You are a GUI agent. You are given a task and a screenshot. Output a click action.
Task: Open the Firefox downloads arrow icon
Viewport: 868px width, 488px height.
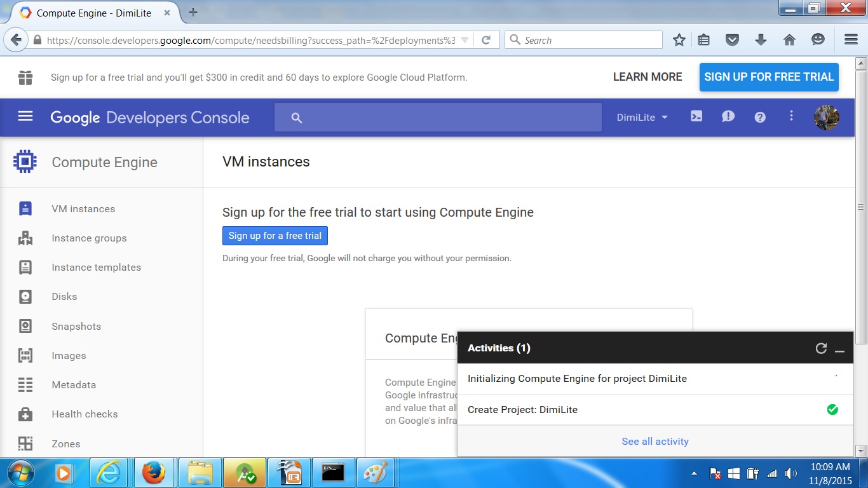tap(761, 40)
